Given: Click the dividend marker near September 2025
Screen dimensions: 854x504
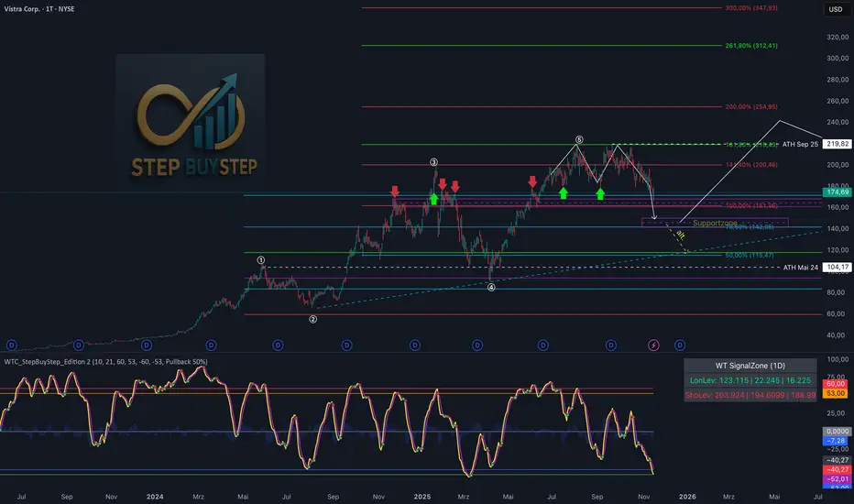Looking at the screenshot, I should (x=611, y=345).
